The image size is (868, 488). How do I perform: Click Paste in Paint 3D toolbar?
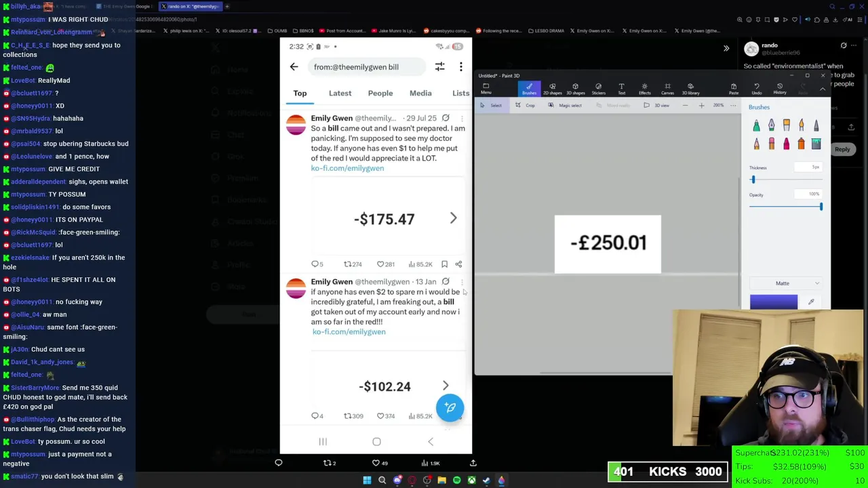(733, 89)
